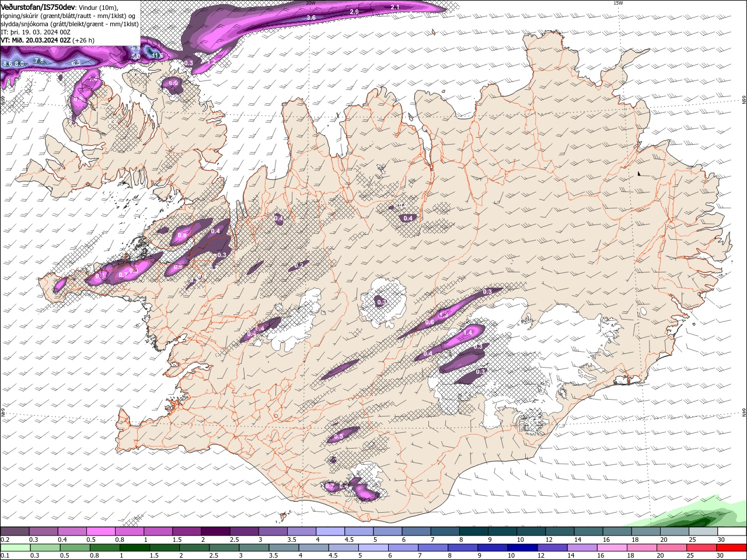Click the light pink 16 swatch in rain legend
The image size is (747, 560).
612,548
